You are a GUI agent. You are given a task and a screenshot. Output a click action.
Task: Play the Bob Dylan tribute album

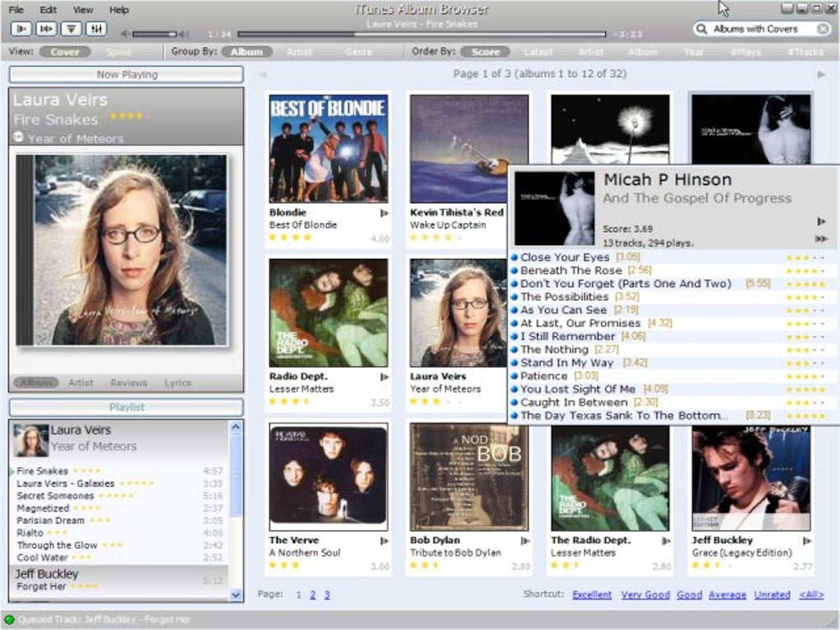click(525, 541)
